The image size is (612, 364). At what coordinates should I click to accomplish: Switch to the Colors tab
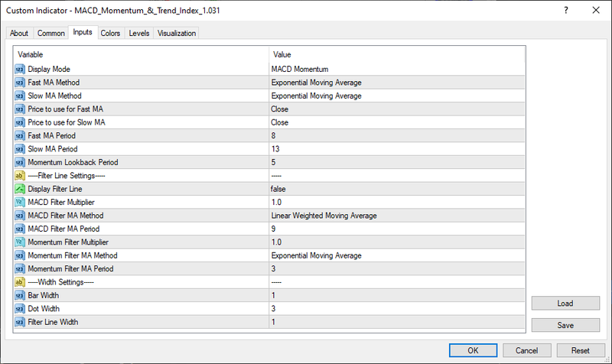pyautogui.click(x=111, y=33)
